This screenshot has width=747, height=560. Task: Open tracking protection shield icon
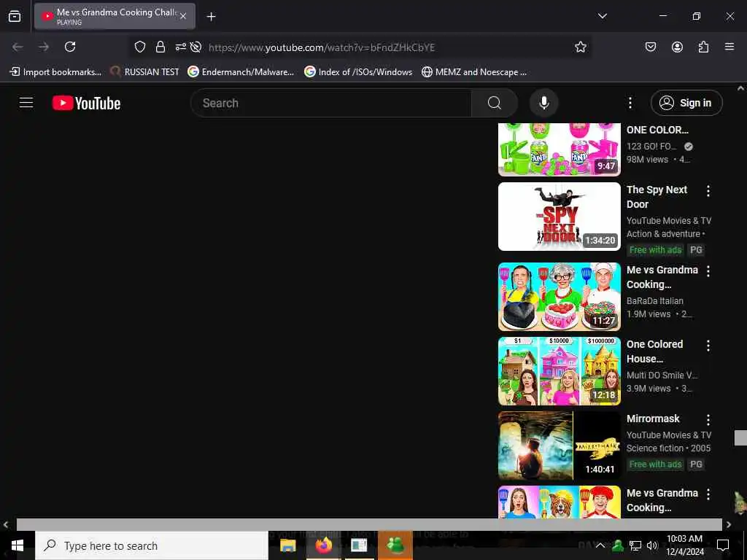click(x=139, y=47)
